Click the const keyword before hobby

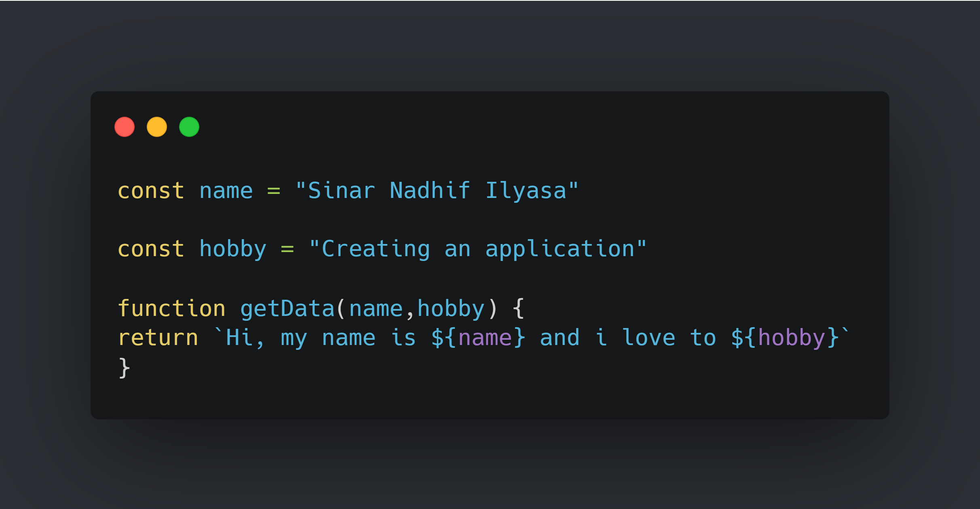pyautogui.click(x=151, y=249)
